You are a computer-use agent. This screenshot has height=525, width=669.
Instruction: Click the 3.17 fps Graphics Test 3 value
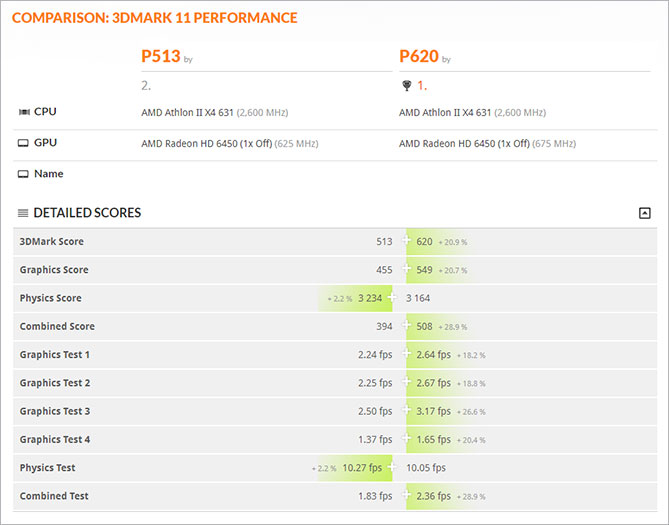point(433,411)
